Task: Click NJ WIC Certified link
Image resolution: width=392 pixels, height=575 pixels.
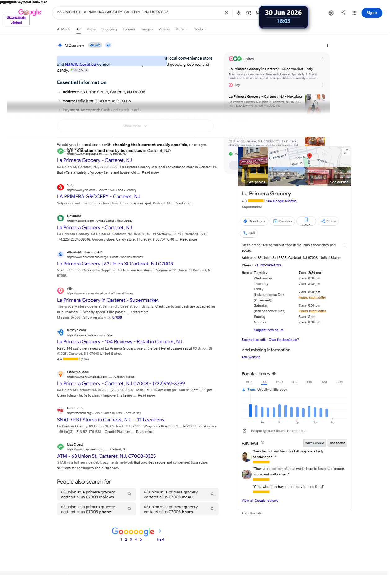Action: tap(81, 65)
